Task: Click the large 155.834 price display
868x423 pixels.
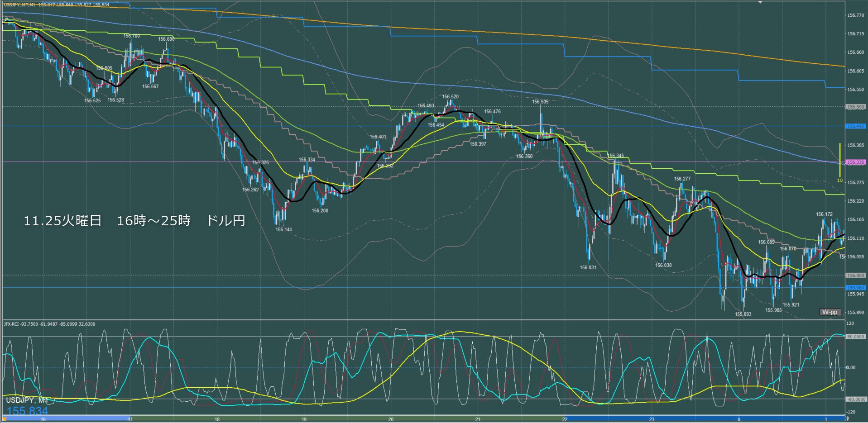Action: pyautogui.click(x=27, y=411)
